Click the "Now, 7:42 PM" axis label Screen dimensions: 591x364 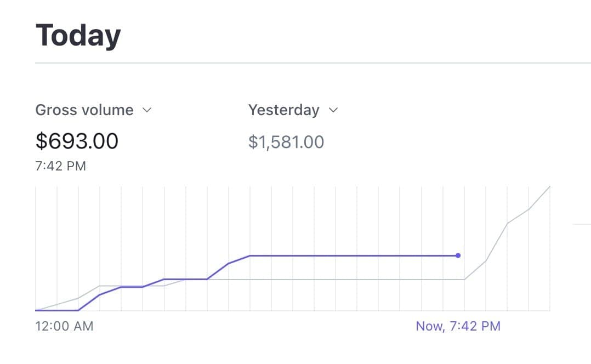pyautogui.click(x=458, y=327)
